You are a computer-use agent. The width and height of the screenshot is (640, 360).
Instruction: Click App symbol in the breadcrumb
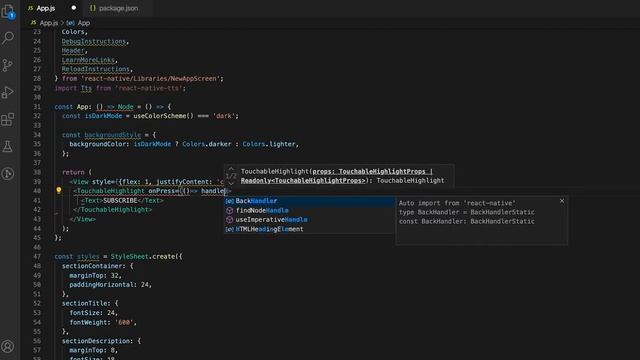pos(84,23)
